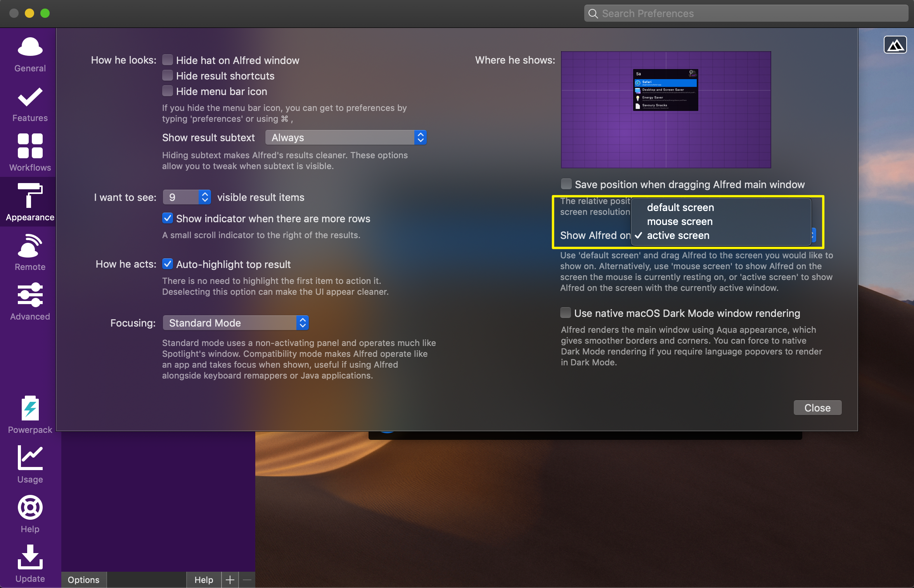Enable Hide hat on Alfred window

pos(168,60)
